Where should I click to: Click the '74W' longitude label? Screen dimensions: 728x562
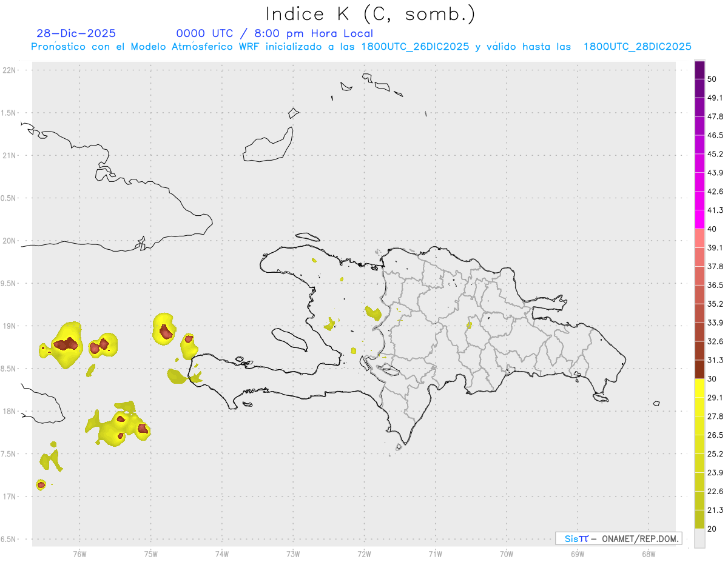(221, 553)
